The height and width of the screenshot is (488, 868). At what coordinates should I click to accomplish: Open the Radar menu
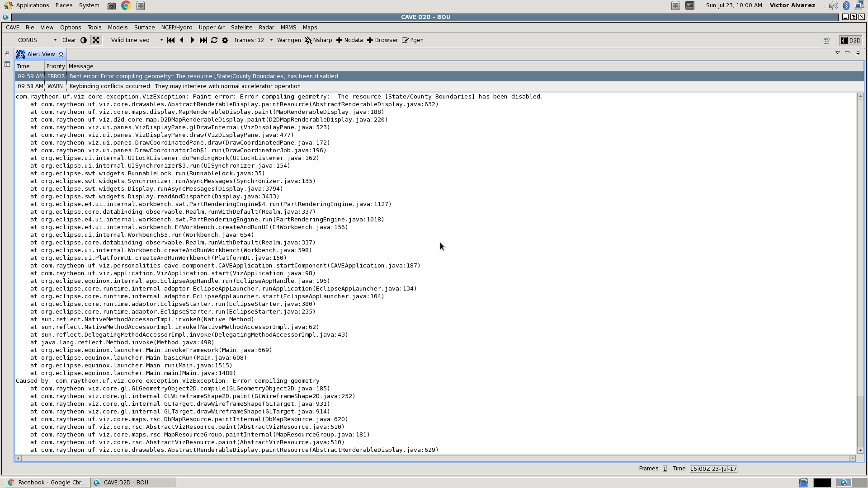pyautogui.click(x=266, y=28)
